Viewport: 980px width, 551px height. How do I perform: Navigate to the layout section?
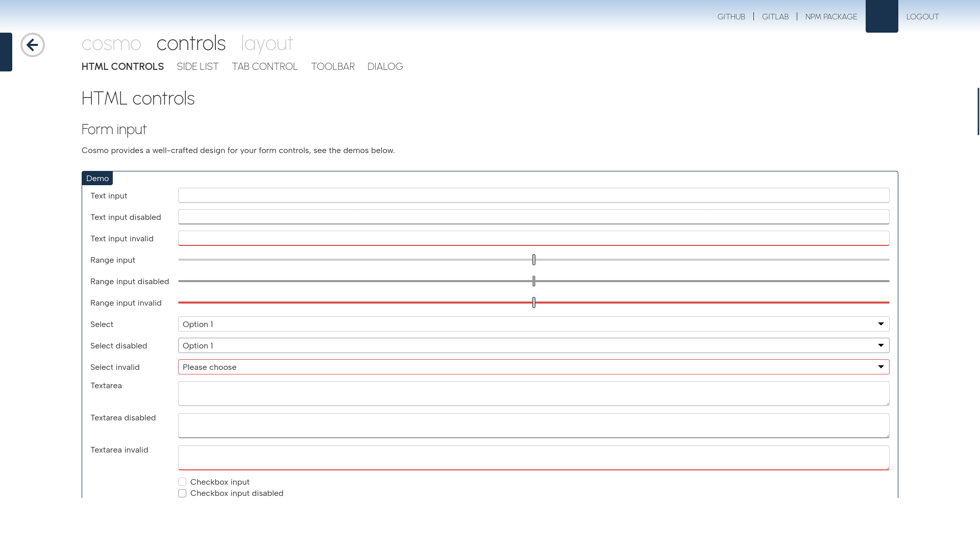[267, 43]
